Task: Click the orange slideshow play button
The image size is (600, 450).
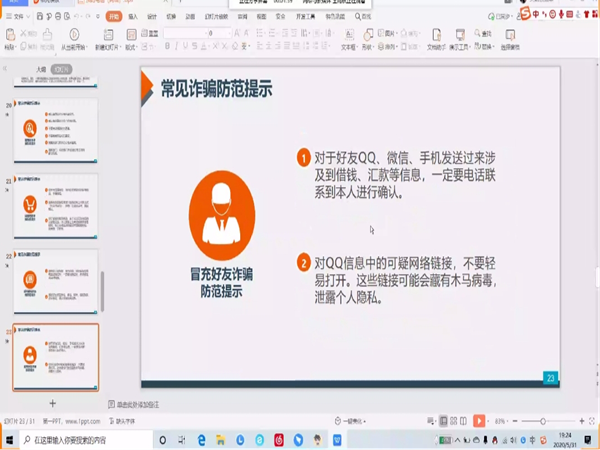Action: 480,421
